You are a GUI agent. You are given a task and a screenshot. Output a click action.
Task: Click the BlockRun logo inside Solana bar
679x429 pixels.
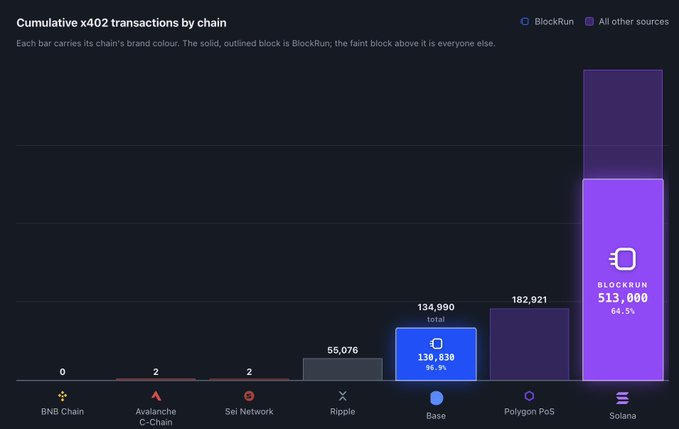point(623,259)
